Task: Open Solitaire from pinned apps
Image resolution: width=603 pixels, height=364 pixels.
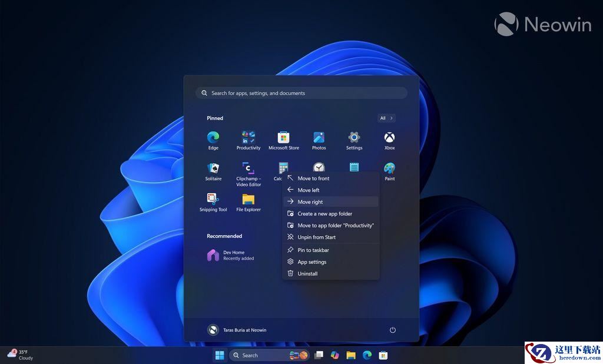Action: [x=213, y=171]
